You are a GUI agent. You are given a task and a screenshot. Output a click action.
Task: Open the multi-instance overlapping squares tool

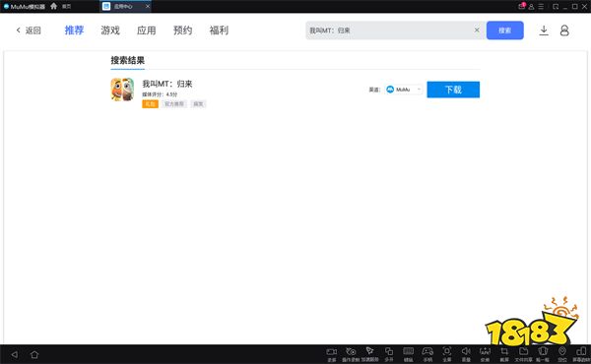click(x=389, y=354)
